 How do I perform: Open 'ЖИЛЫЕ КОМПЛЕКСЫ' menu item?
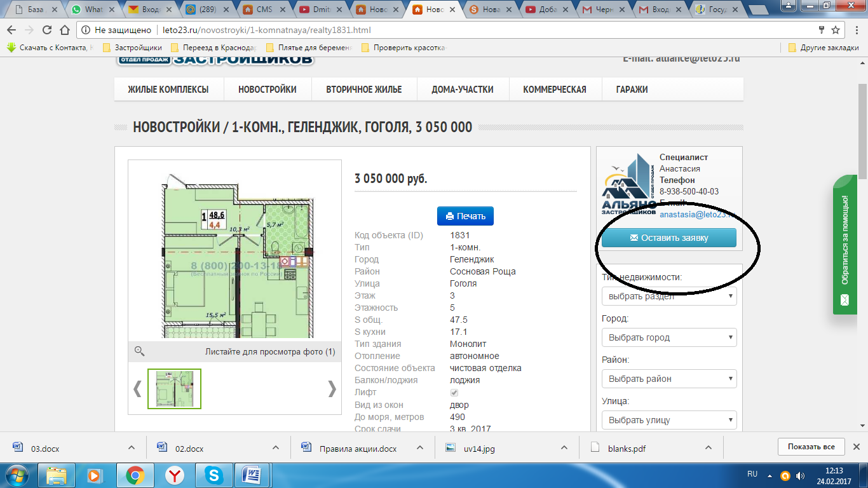[168, 90]
